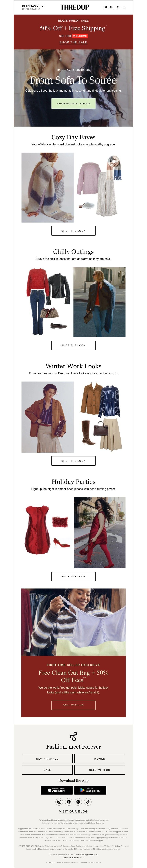Open the Facebook social icon
The width and height of the screenshot is (147, 868).
[69, 802]
